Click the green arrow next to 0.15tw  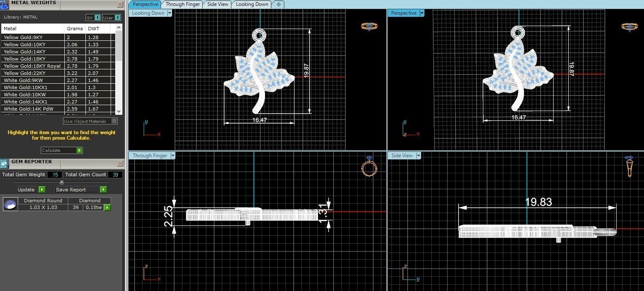pos(107,207)
